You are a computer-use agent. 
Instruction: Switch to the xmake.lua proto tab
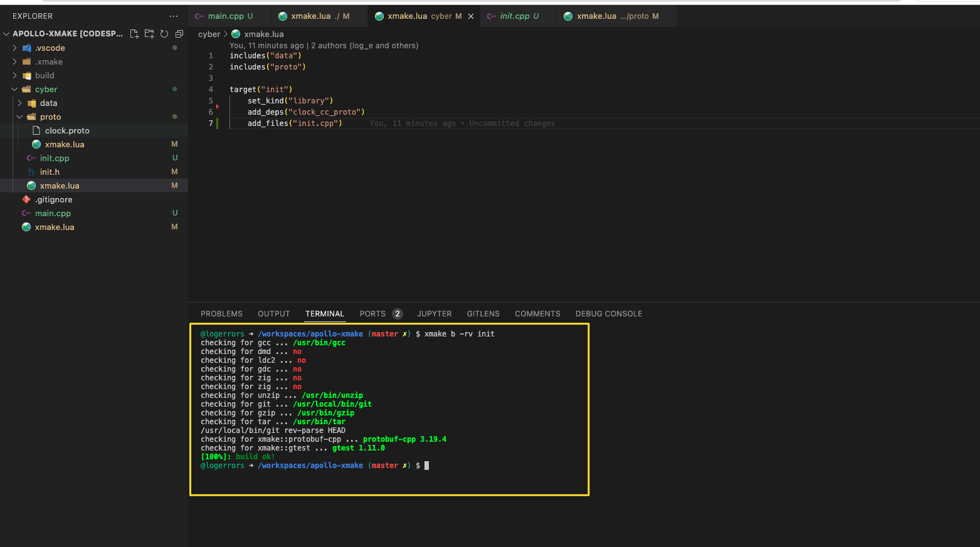[617, 16]
